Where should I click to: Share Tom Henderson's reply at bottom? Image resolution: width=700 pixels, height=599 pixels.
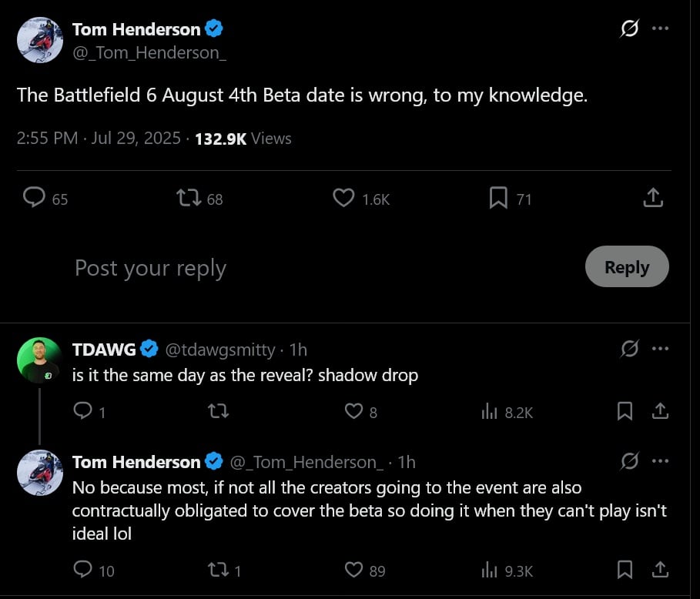pos(660,570)
